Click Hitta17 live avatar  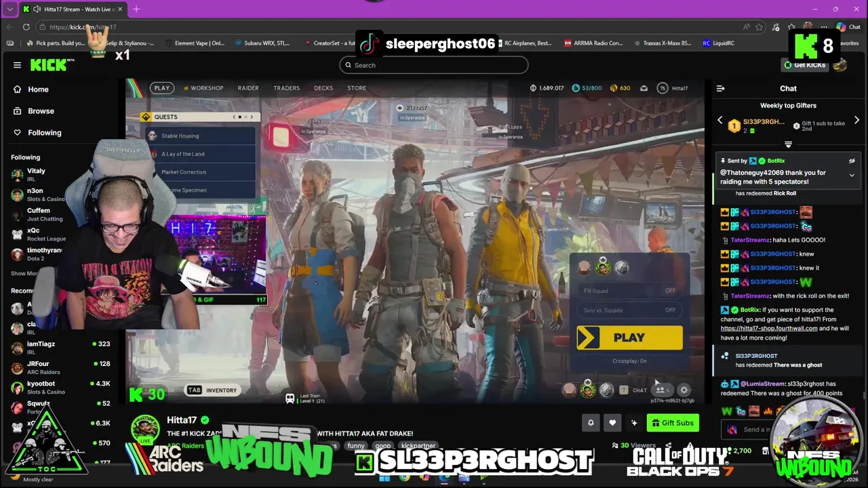pos(144,429)
